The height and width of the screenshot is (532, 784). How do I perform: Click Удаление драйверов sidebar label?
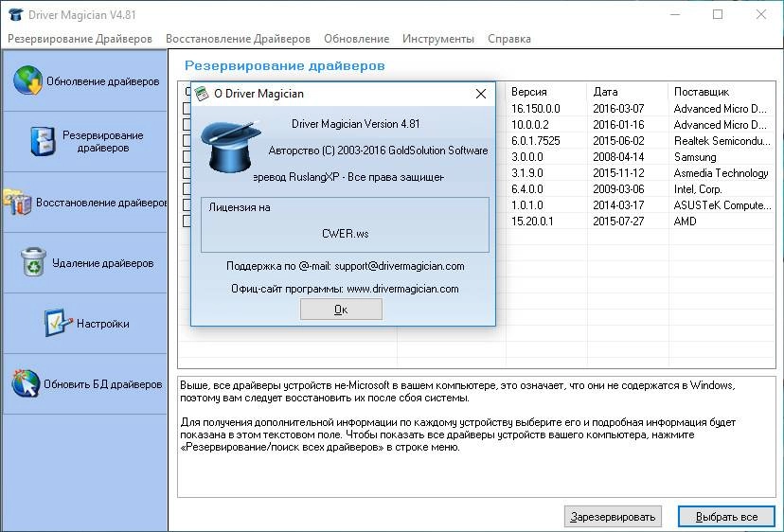(103, 263)
